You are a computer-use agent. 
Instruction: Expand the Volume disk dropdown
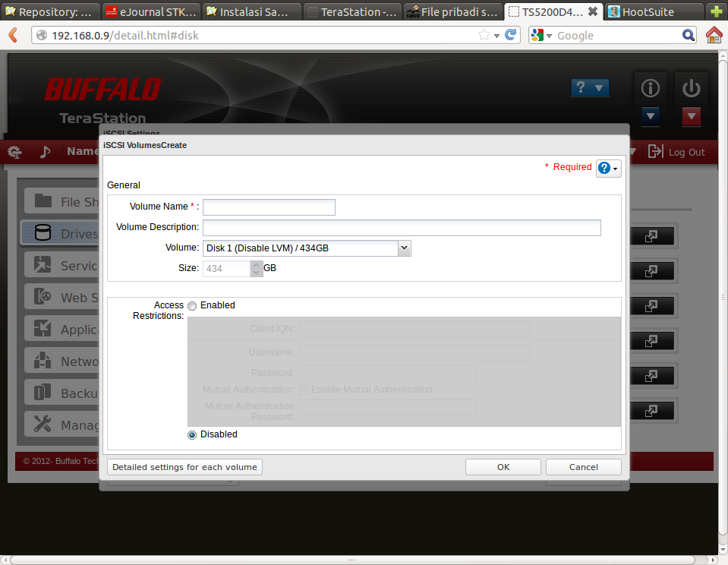coord(404,248)
